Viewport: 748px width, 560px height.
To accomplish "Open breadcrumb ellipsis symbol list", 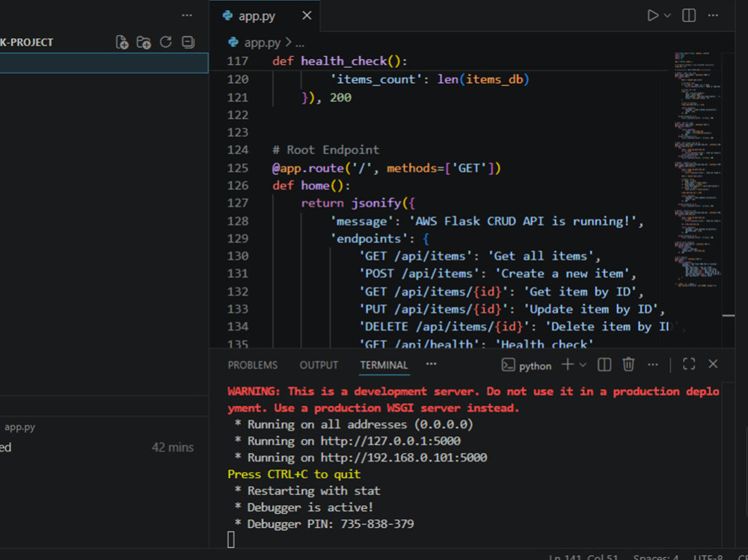I will click(300, 44).
